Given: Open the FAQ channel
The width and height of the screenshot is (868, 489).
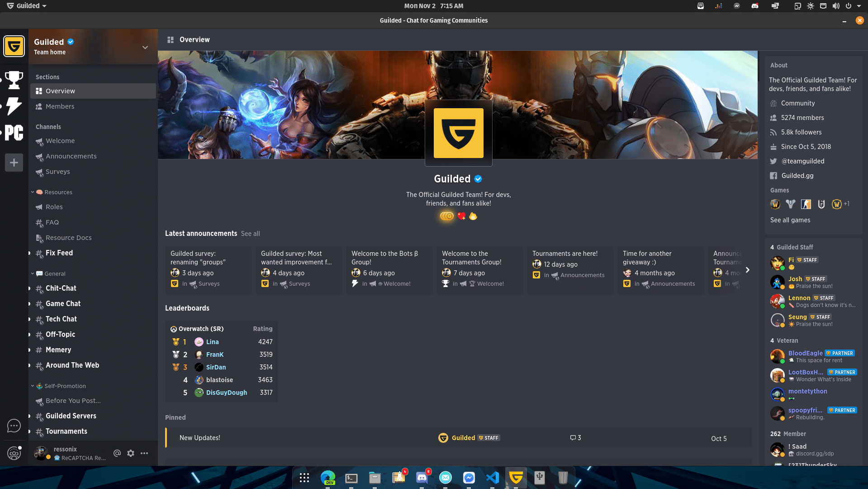Looking at the screenshot, I should click(93, 222).
